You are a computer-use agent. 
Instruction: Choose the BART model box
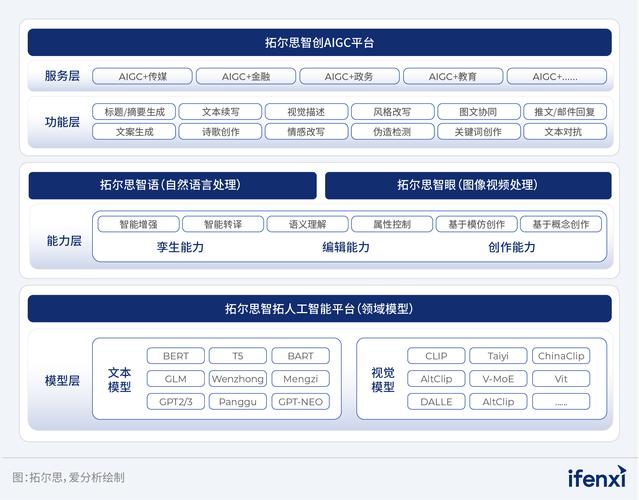click(x=300, y=356)
